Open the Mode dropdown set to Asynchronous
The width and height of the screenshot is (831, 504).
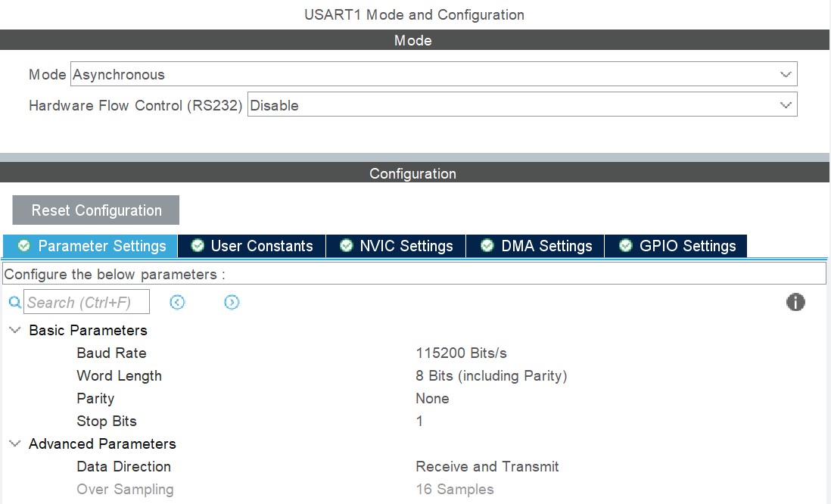(x=434, y=74)
